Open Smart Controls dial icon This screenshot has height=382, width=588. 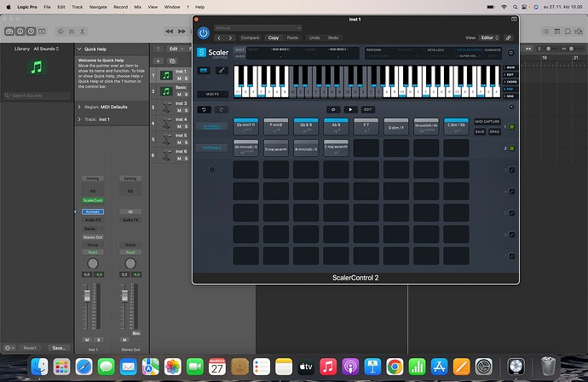click(x=61, y=32)
